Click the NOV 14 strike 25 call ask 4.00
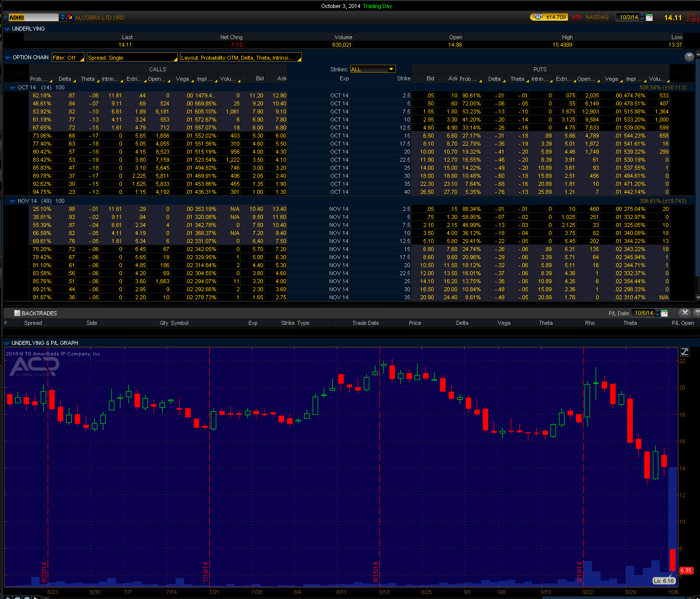 click(x=281, y=281)
